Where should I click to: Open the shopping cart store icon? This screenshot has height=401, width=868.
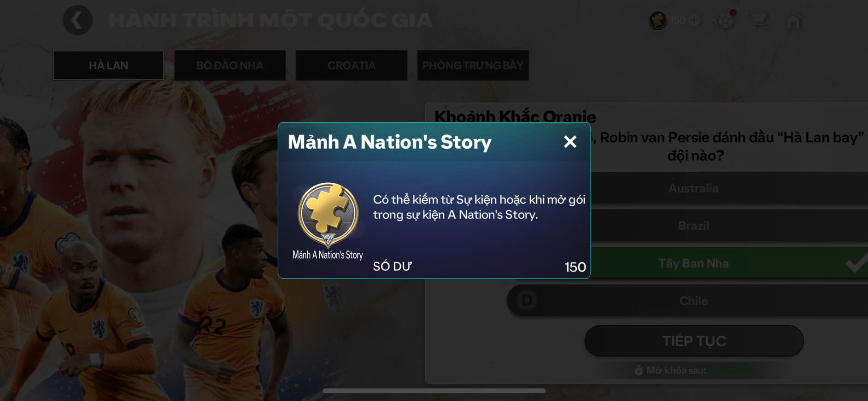[x=759, y=21]
